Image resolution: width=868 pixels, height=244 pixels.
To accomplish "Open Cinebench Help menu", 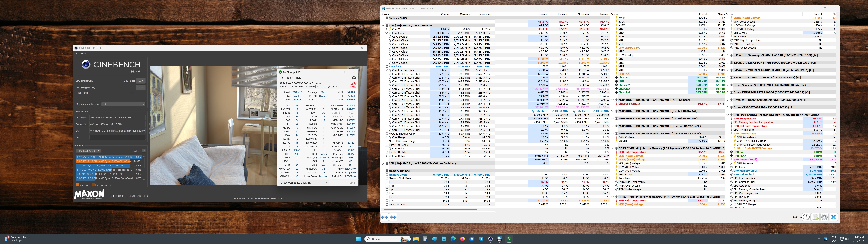I will coord(83,54).
